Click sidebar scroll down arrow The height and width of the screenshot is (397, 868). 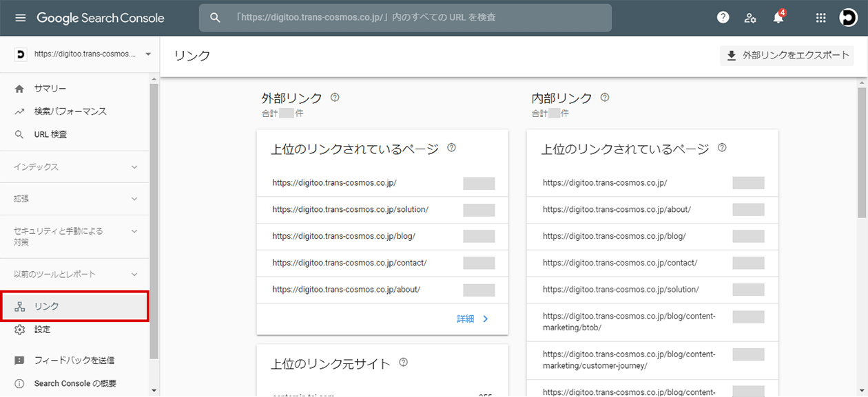point(154,390)
